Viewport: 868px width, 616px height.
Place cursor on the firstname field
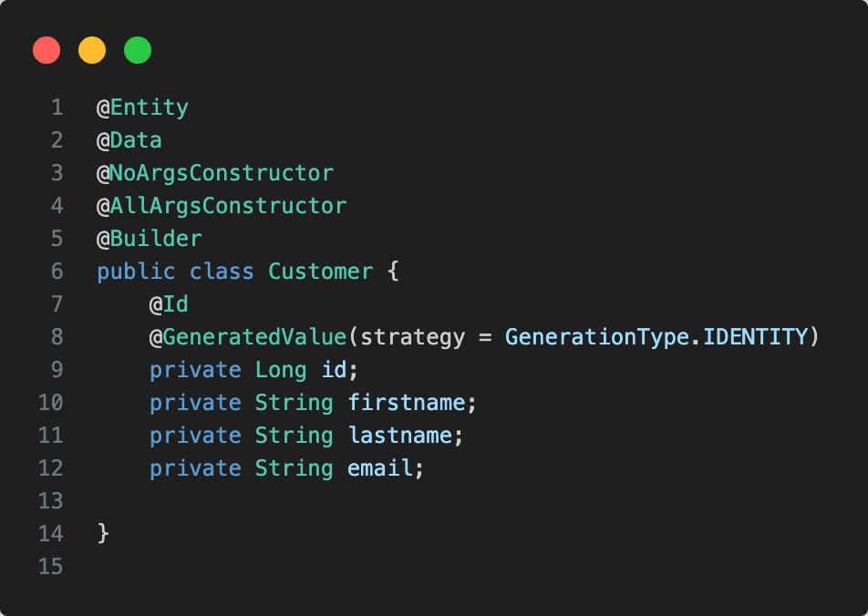407,403
